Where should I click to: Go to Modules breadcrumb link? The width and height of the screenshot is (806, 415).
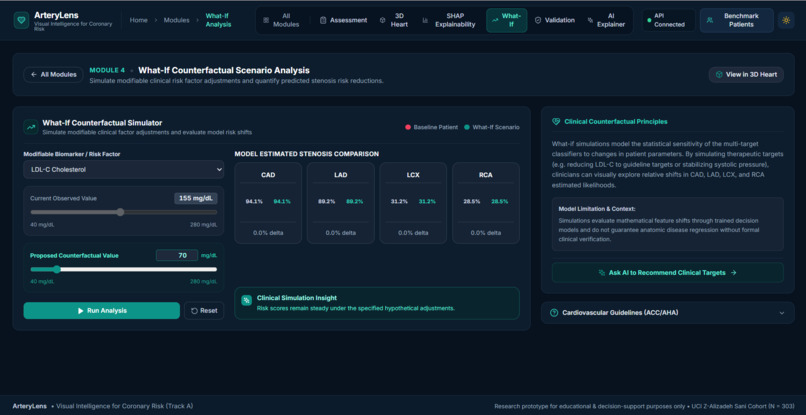click(x=176, y=20)
